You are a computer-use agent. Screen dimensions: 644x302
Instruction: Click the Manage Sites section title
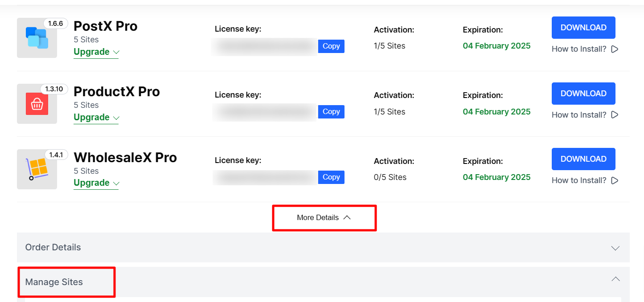click(54, 282)
